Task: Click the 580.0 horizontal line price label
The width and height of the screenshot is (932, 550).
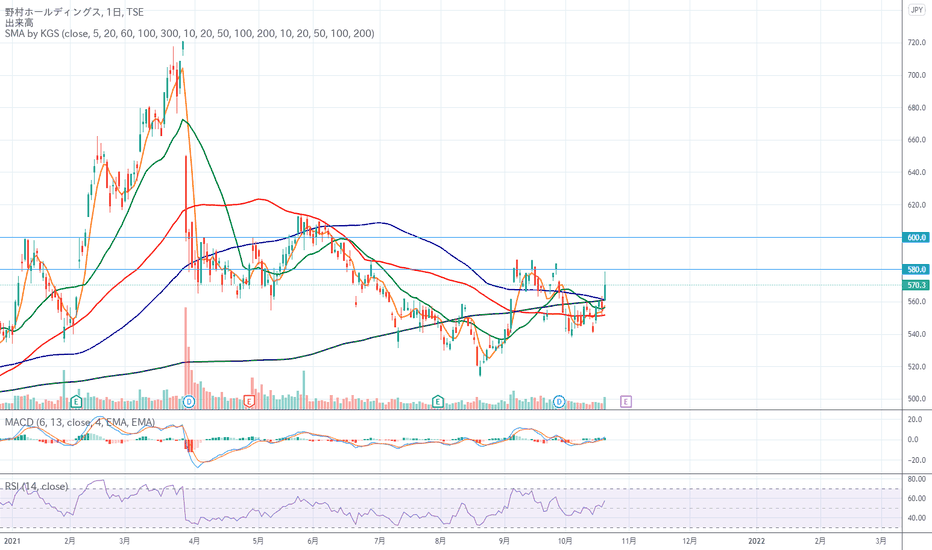Action: (x=916, y=269)
